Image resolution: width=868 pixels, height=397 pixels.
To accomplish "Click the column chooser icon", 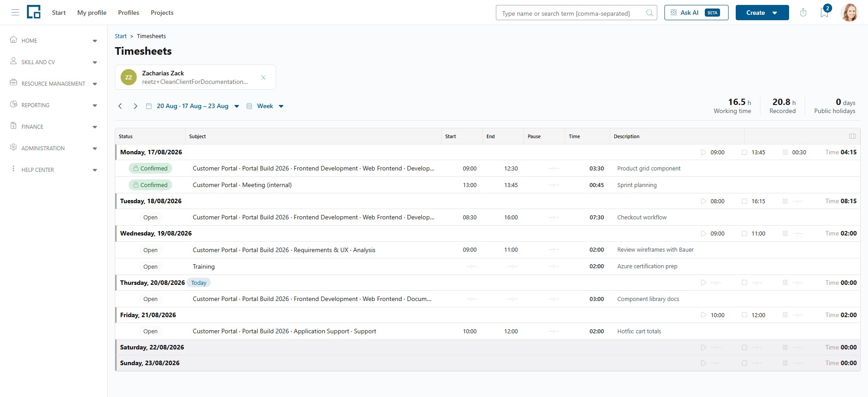I will (x=852, y=136).
